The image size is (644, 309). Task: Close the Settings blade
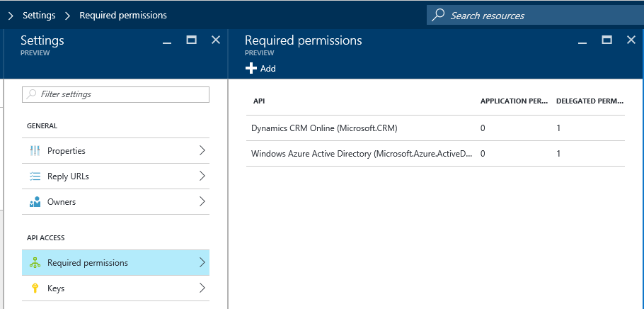(216, 40)
